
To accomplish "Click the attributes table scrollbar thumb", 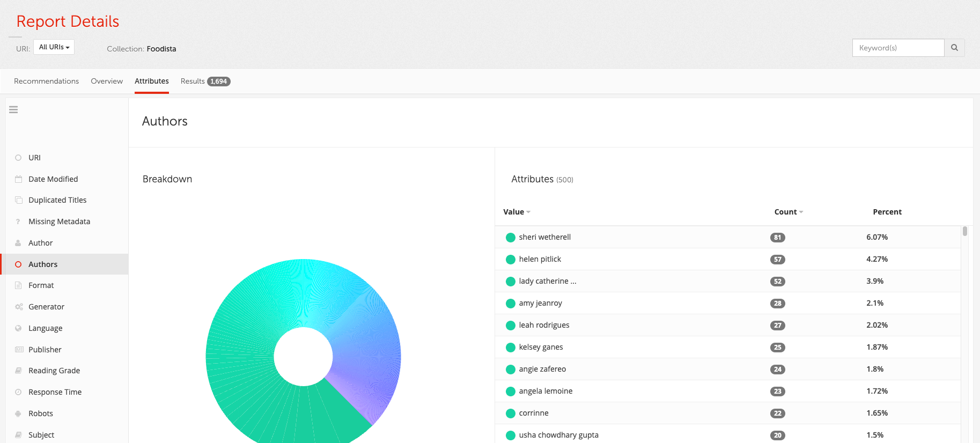I will (965, 231).
